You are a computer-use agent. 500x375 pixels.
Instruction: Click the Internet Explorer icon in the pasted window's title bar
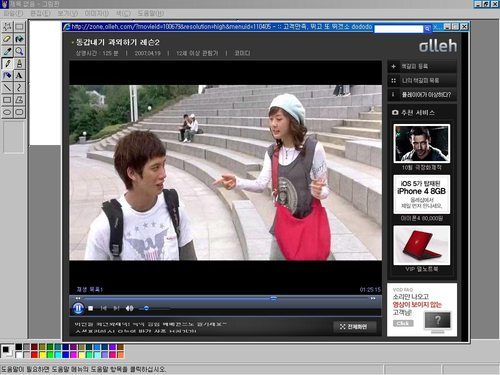(67, 27)
